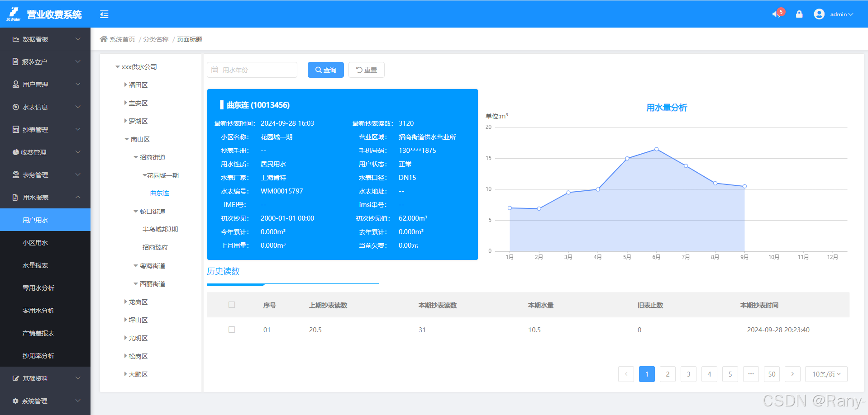Screen dimensions: 868x415
Task: Click the 系统管理 gear icon in sidebar
Action: 15,401
